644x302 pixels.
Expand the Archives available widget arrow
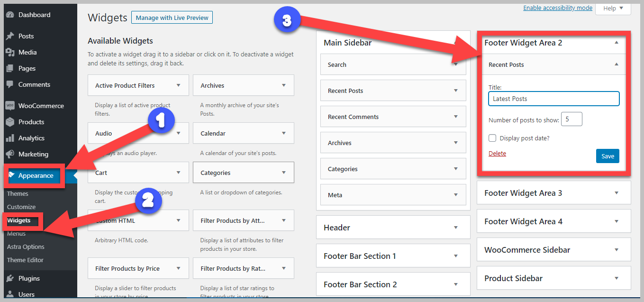[x=283, y=85]
